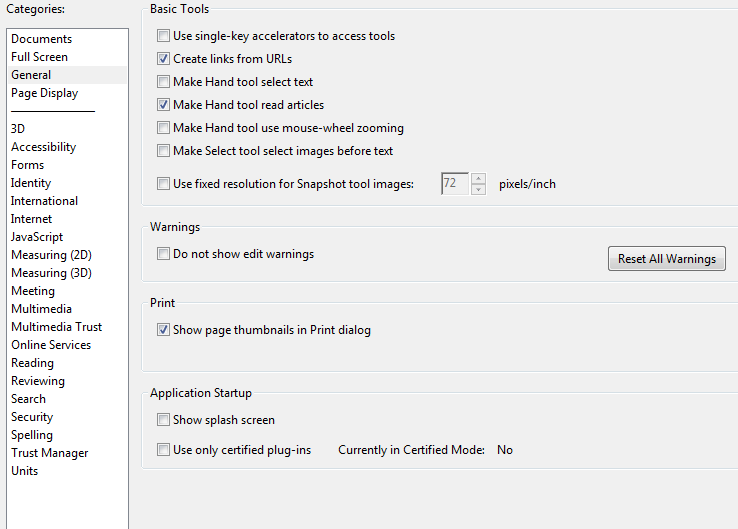Decrease snapshot resolution with down arrow
This screenshot has height=529, width=738.
(479, 189)
